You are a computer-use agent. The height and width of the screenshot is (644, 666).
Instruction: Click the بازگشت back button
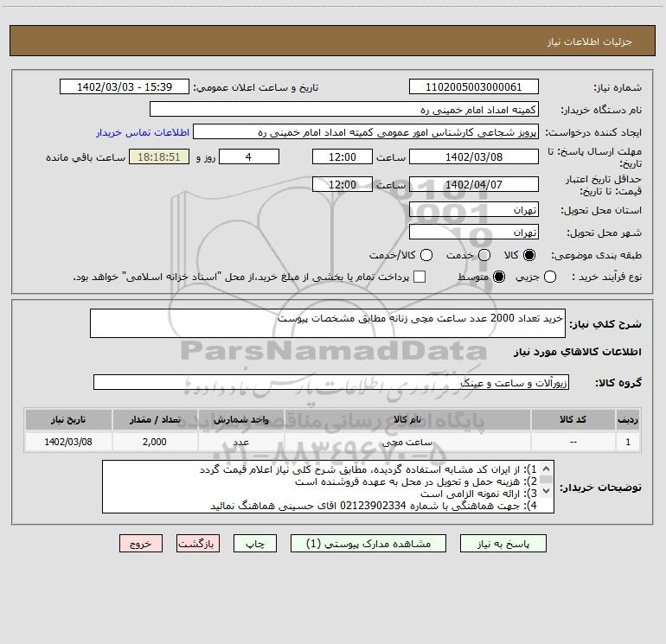coord(198,544)
